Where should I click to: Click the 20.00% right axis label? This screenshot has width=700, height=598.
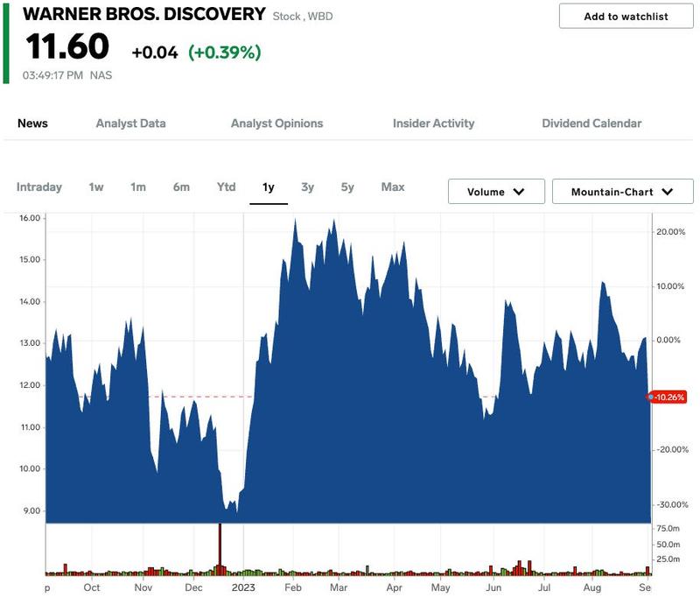(670, 232)
